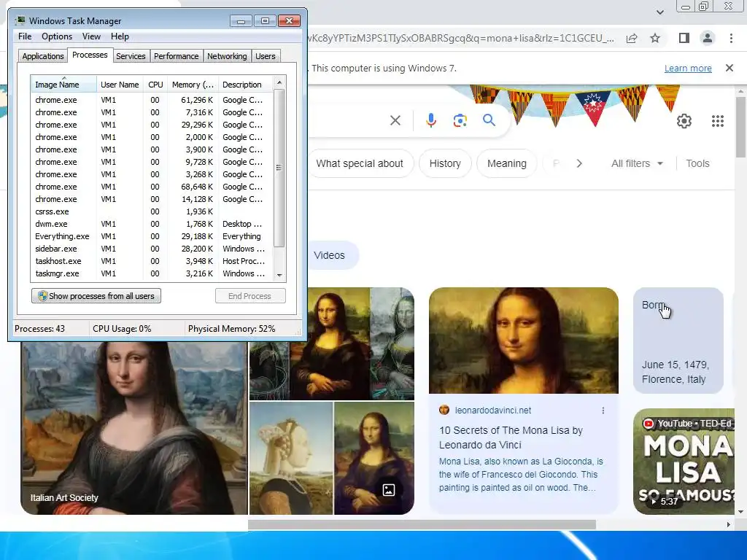Click the leonardodavinci.net favicon

coord(444,410)
